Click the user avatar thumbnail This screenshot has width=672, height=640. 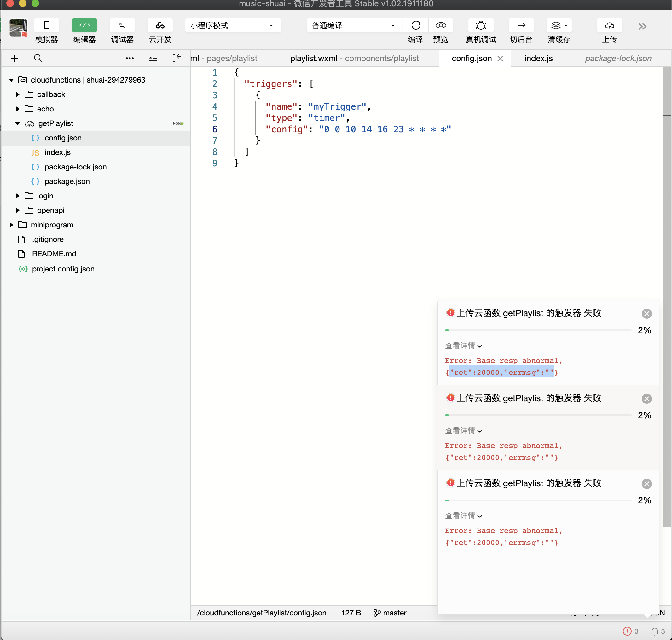tap(18, 28)
